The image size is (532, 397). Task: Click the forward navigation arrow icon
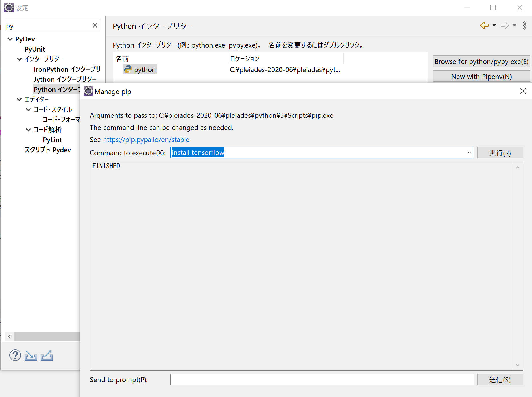click(x=505, y=26)
